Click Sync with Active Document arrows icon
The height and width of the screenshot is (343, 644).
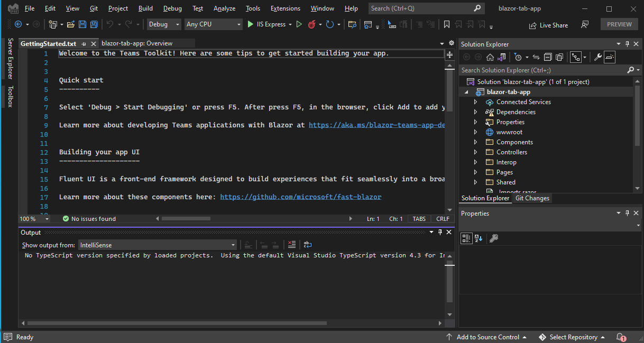coord(536,57)
